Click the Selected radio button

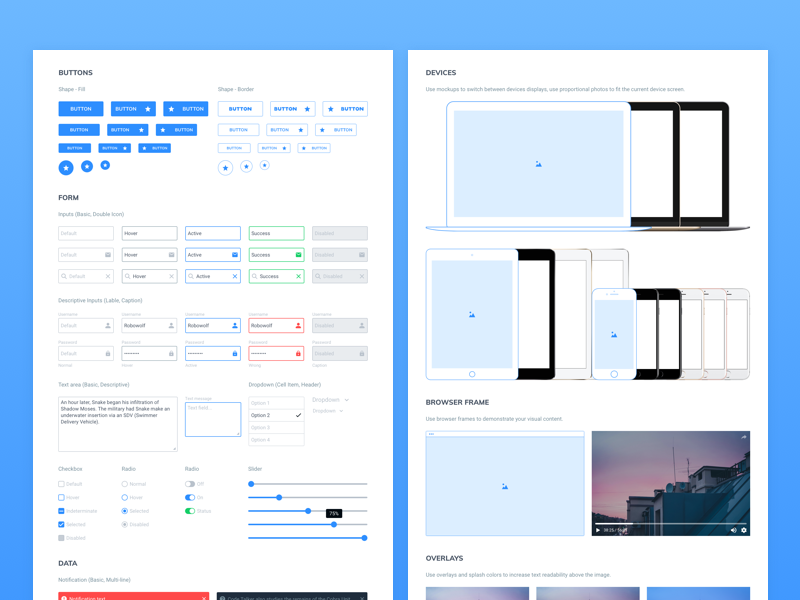coord(124,511)
